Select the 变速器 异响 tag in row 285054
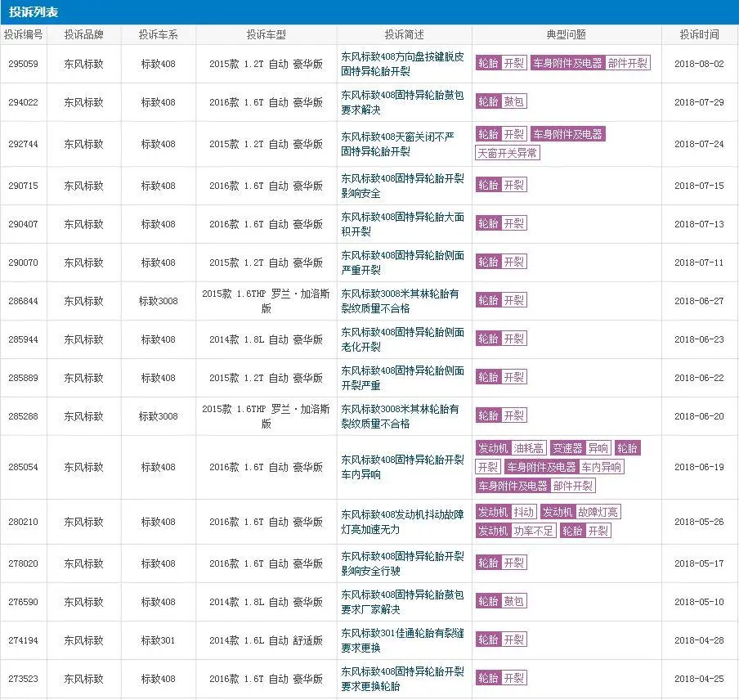The image size is (739, 700). click(x=580, y=448)
